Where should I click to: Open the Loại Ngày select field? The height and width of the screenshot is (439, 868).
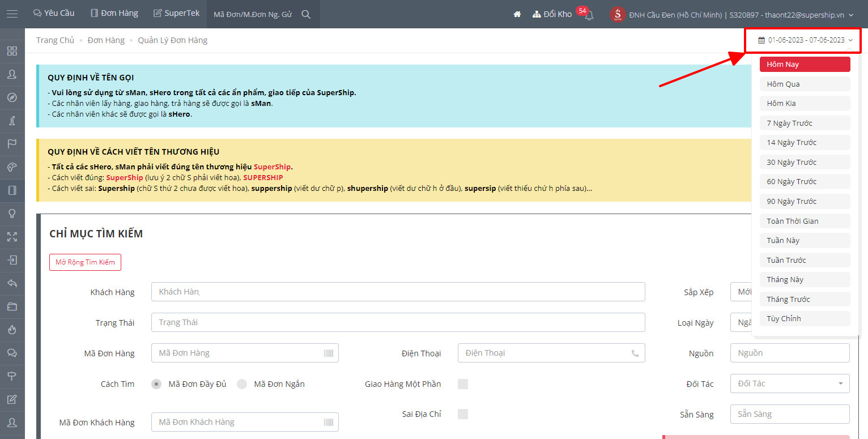[x=741, y=322]
